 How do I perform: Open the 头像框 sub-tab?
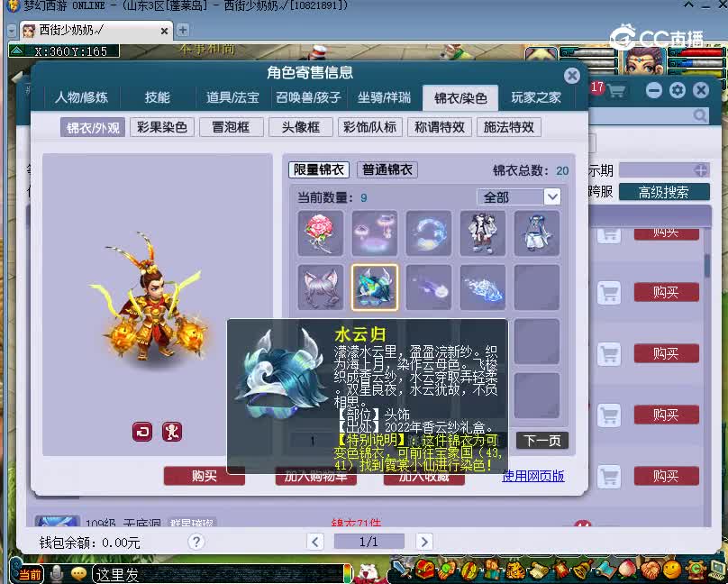pyautogui.click(x=301, y=127)
